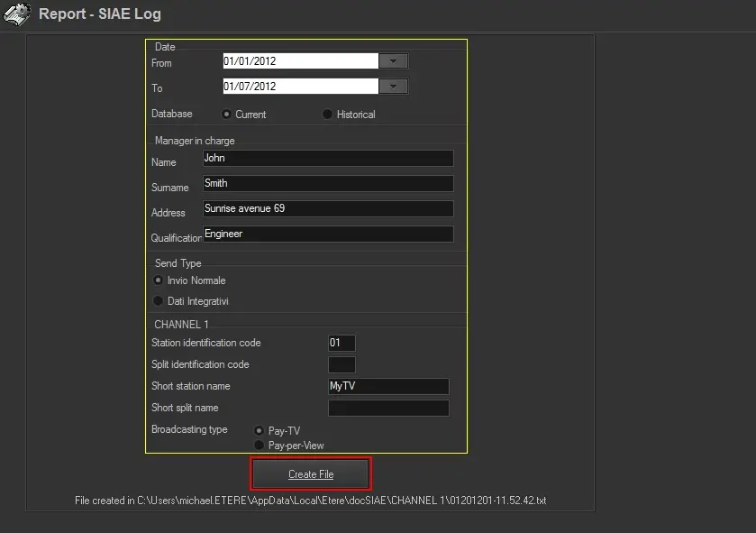Click the Qualification field containing Engineer
The height and width of the screenshot is (533, 756).
[x=328, y=234]
